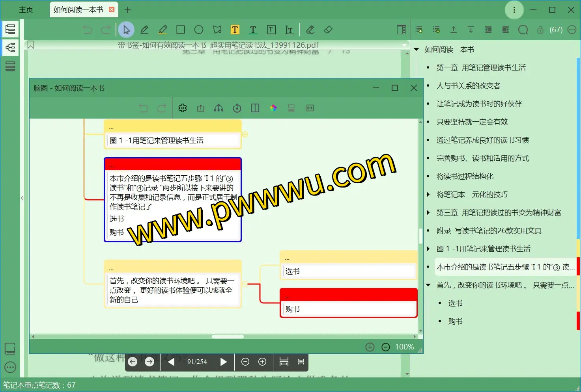Expand 第三章 outline item
This screenshot has width=581, height=392.
click(x=428, y=212)
